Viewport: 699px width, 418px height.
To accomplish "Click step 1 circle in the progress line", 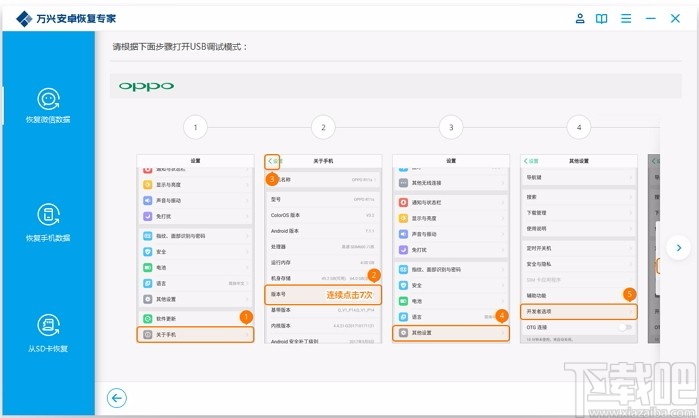I will [x=195, y=127].
